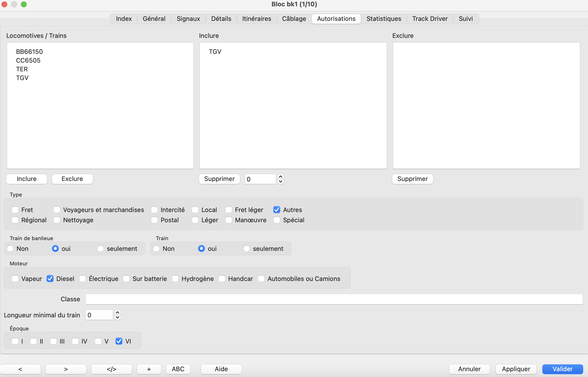Click the previous block '<' button
Viewport: 588px width, 377px height.
pos(20,369)
